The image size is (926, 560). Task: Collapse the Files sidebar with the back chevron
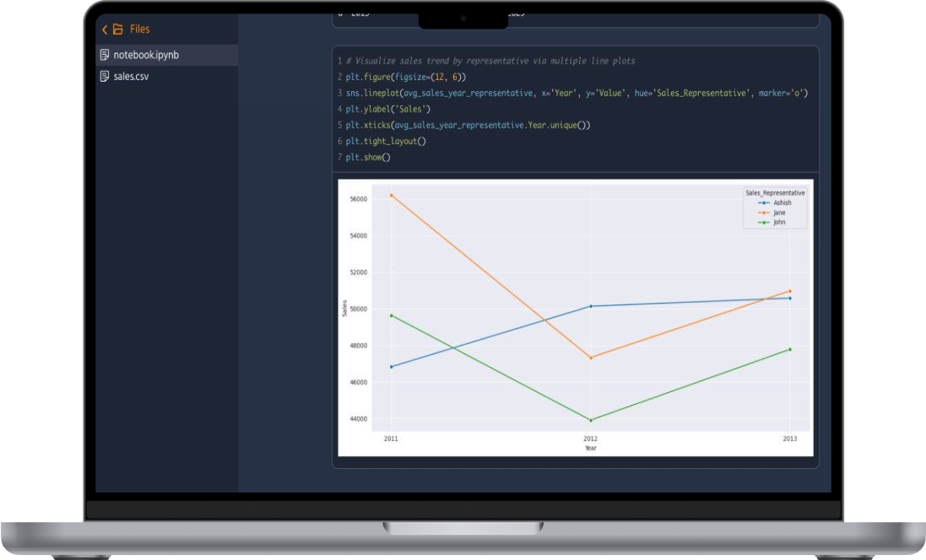(x=104, y=29)
